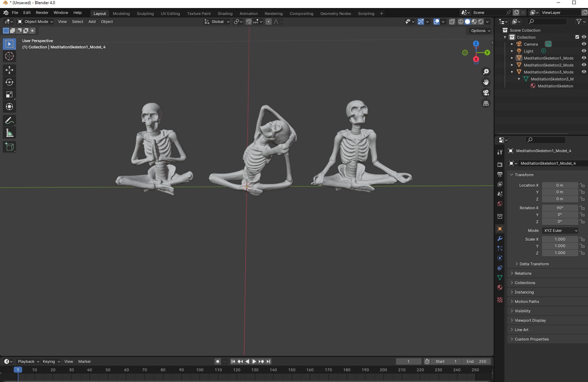Open the File menu

15,13
